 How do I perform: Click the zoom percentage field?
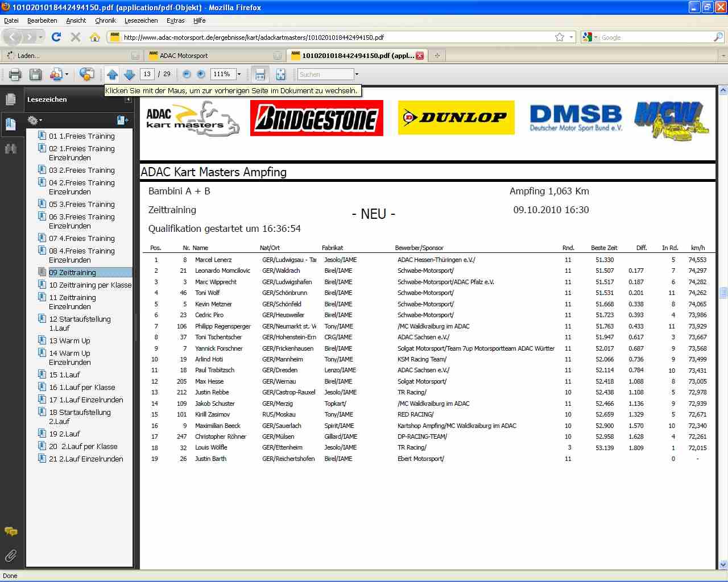click(x=222, y=74)
